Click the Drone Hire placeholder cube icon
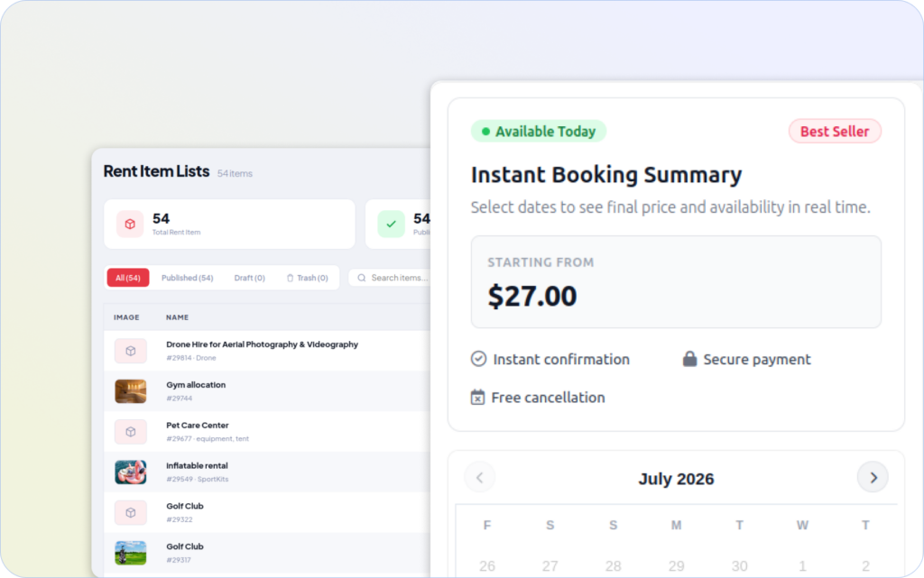924x578 pixels. coord(130,351)
